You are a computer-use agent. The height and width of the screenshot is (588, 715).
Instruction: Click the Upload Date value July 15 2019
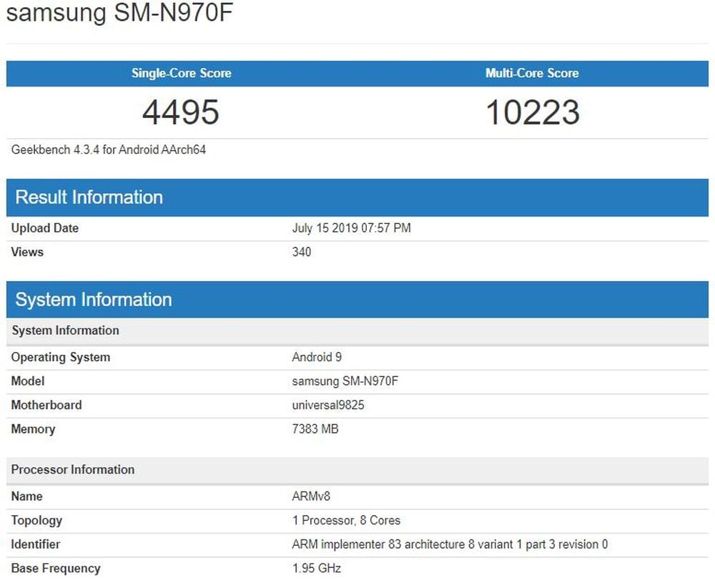pos(351,228)
